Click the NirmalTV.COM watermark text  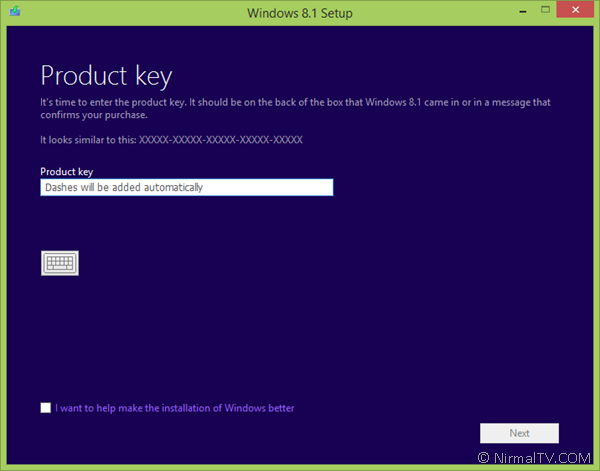pos(542,458)
